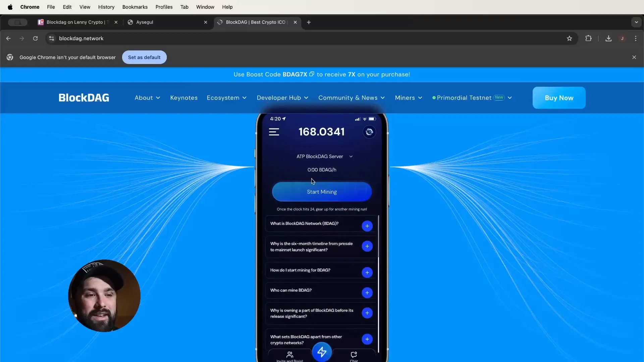
Task: Reload the current page
Action: 35,39
